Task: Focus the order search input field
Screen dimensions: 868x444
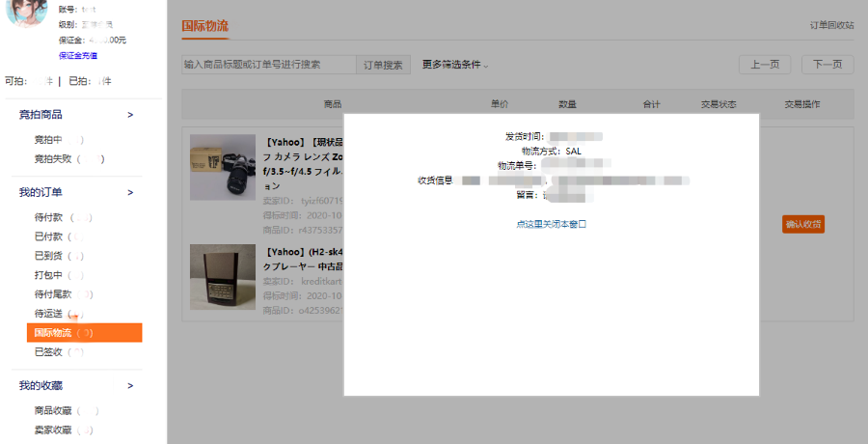Action: 269,65
